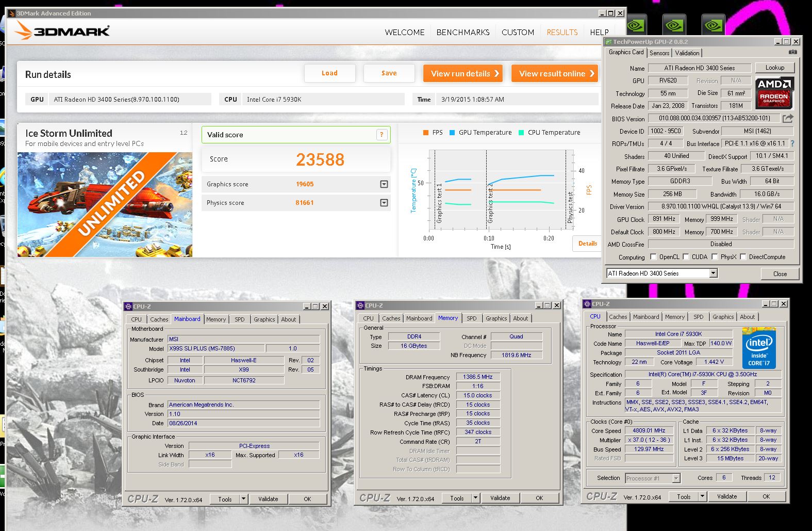This screenshot has width=812, height=531.
Task: Enable the OpenCL checkbox in GPU-Z
Action: coord(653,256)
